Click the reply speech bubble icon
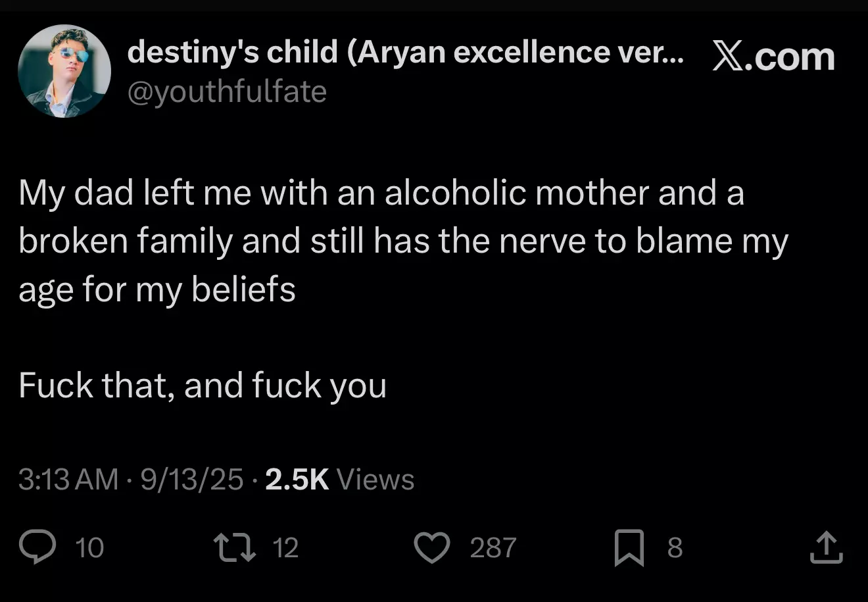868x602 pixels. [x=37, y=547]
